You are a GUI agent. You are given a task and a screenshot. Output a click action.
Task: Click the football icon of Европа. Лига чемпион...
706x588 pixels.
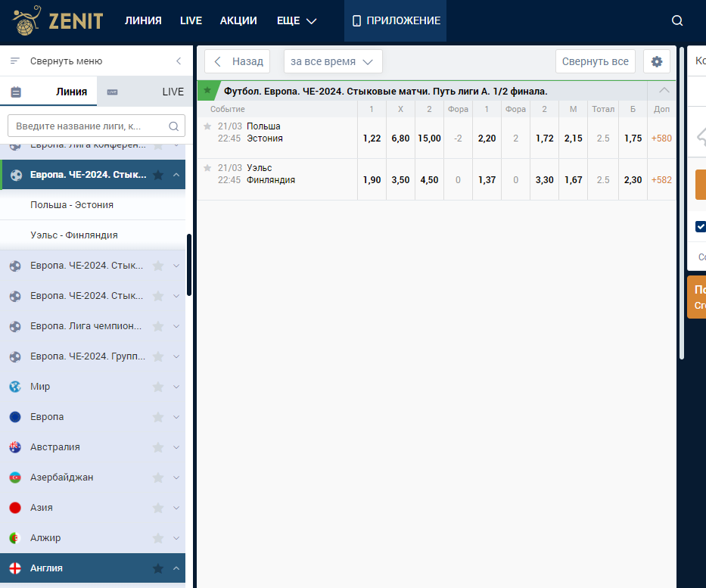point(15,326)
